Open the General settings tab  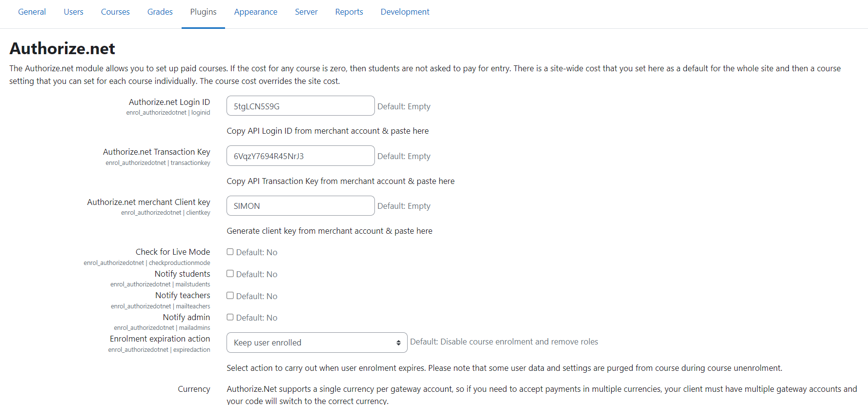pos(32,12)
